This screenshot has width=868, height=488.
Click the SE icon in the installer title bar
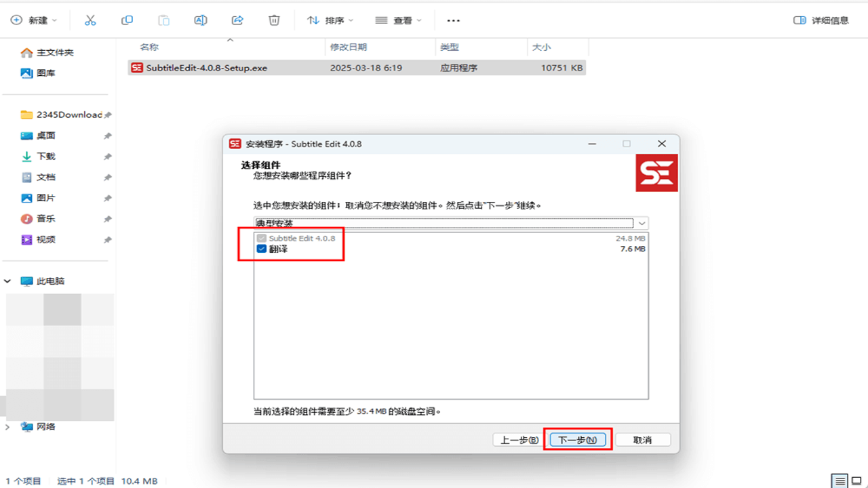point(235,144)
